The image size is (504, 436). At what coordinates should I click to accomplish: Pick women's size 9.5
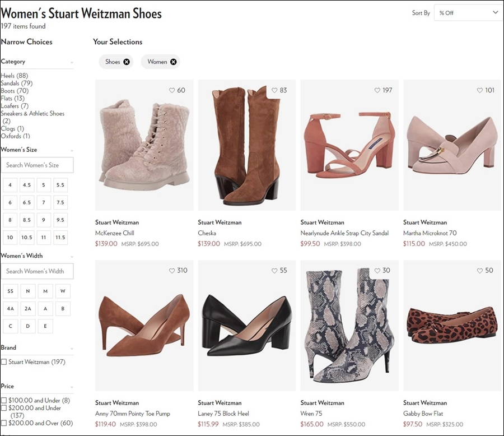[x=60, y=220]
